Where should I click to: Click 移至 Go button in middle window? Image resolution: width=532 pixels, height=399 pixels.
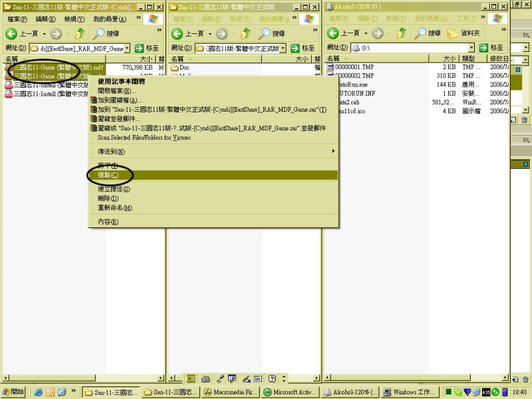[303, 49]
